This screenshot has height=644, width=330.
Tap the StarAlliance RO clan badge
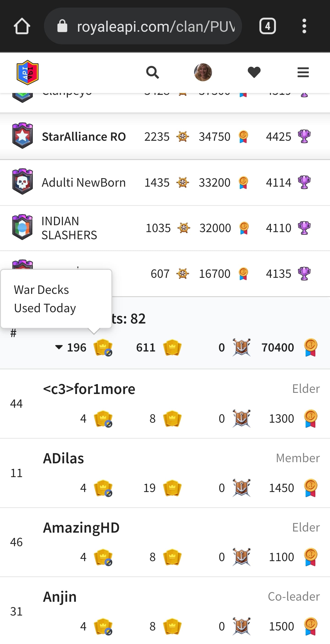22,136
